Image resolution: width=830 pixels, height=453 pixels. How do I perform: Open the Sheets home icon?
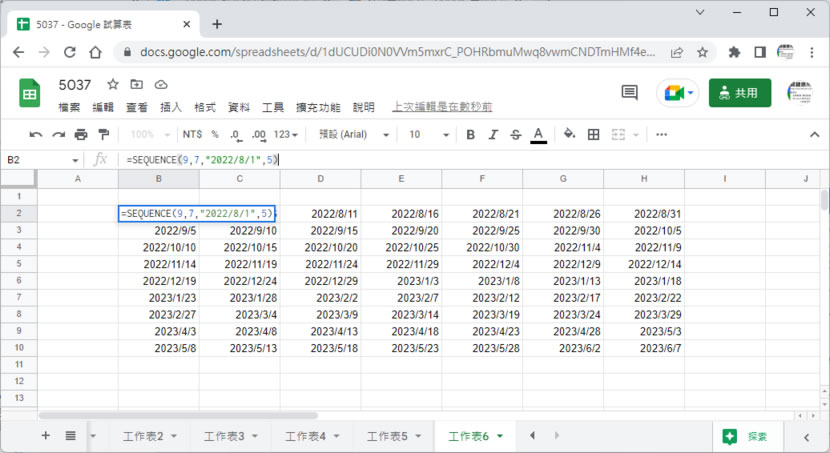30,93
